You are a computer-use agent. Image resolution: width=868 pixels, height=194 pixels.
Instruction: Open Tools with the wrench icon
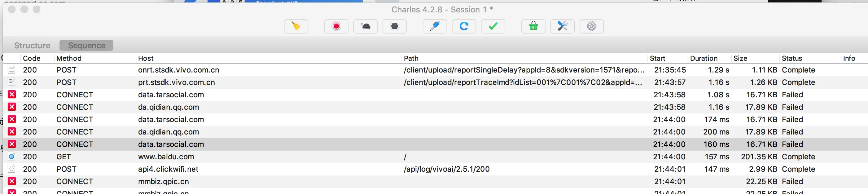[562, 26]
